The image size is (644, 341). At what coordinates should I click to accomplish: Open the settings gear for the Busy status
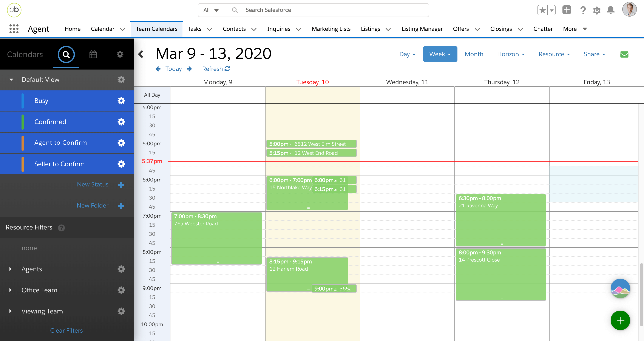[121, 101]
